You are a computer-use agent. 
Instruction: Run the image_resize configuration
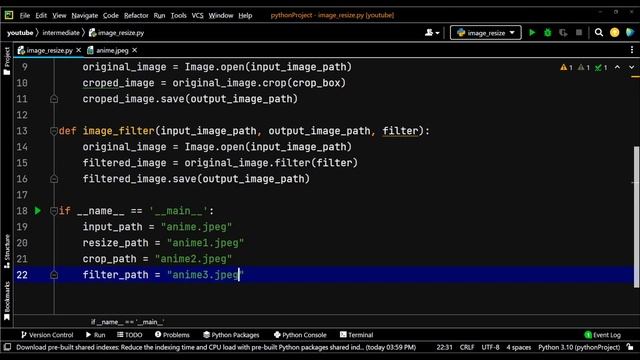(x=532, y=33)
